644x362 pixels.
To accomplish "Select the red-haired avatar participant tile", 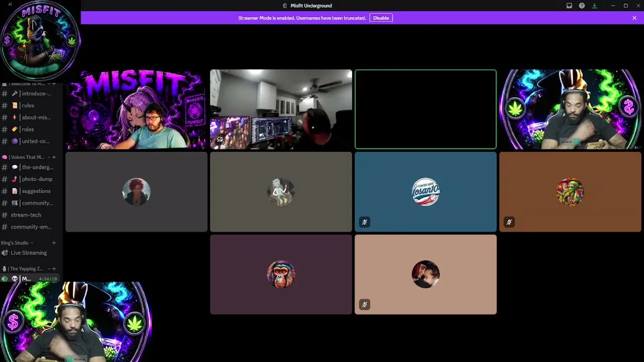I will coord(136,192).
